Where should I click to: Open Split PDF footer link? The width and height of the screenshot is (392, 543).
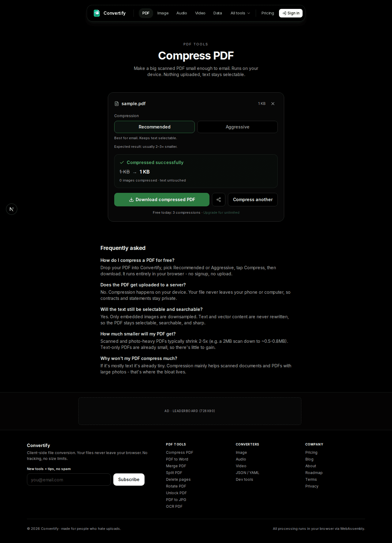click(174, 473)
